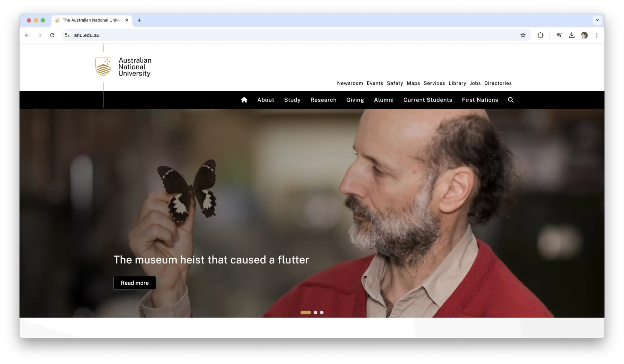Image resolution: width=624 pixels, height=364 pixels.
Task: Open the About menu
Action: (x=266, y=100)
